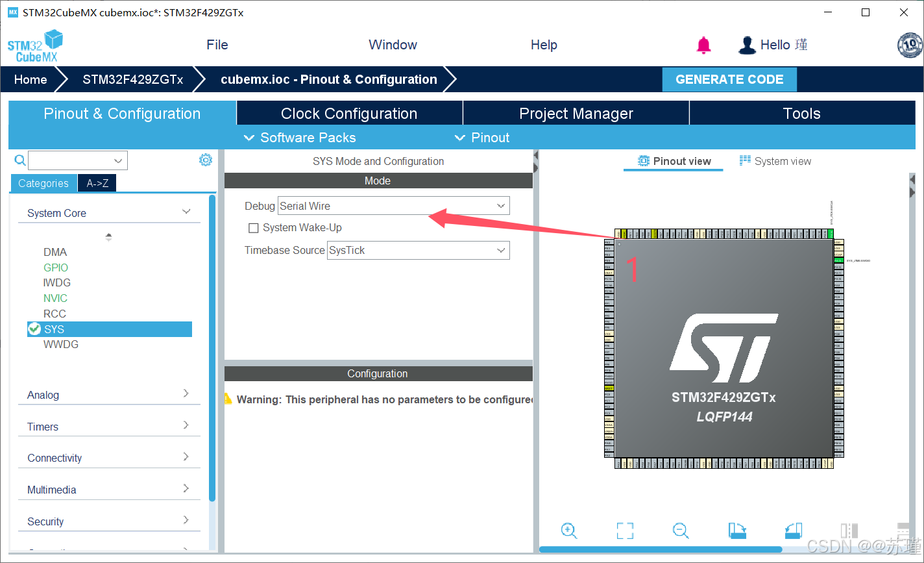The height and width of the screenshot is (563, 924).
Task: Select DMA in System Core
Action: (x=55, y=252)
